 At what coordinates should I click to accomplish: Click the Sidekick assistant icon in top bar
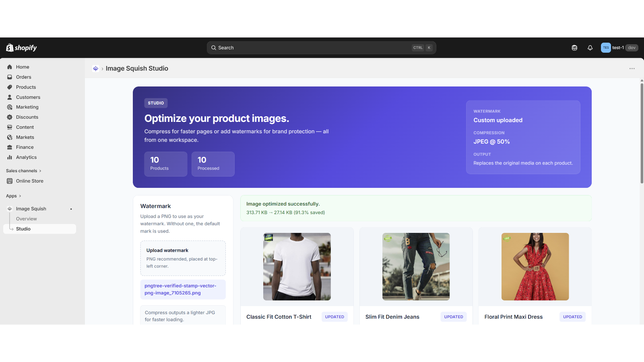click(574, 48)
